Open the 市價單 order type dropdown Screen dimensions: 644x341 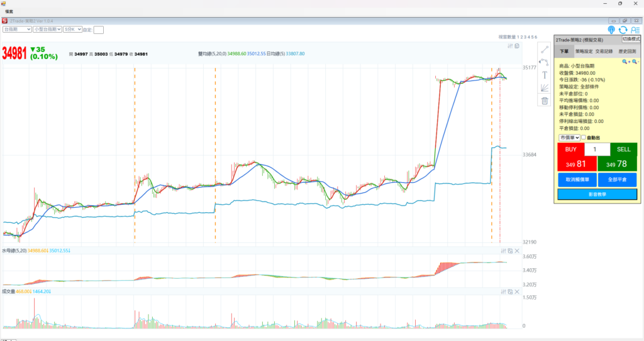coord(569,138)
